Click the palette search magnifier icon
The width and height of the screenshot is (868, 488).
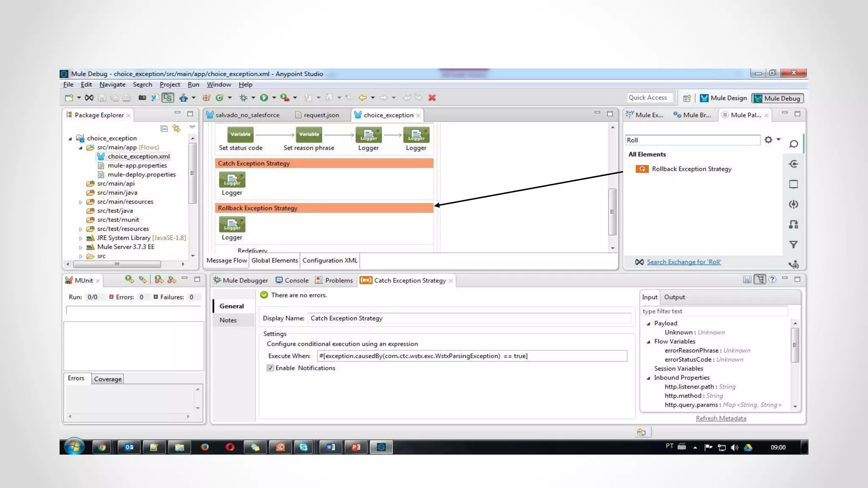point(793,144)
